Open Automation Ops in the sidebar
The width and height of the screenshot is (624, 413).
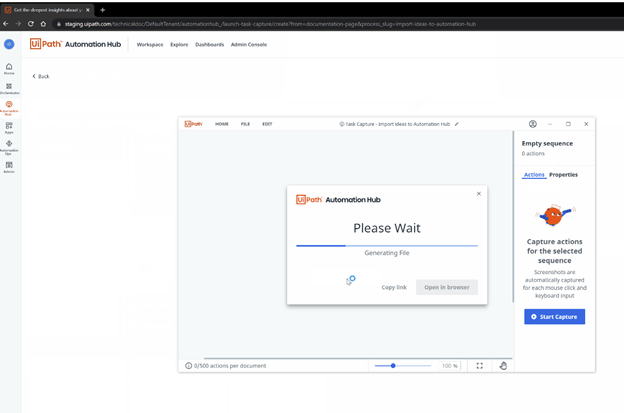[9, 147]
